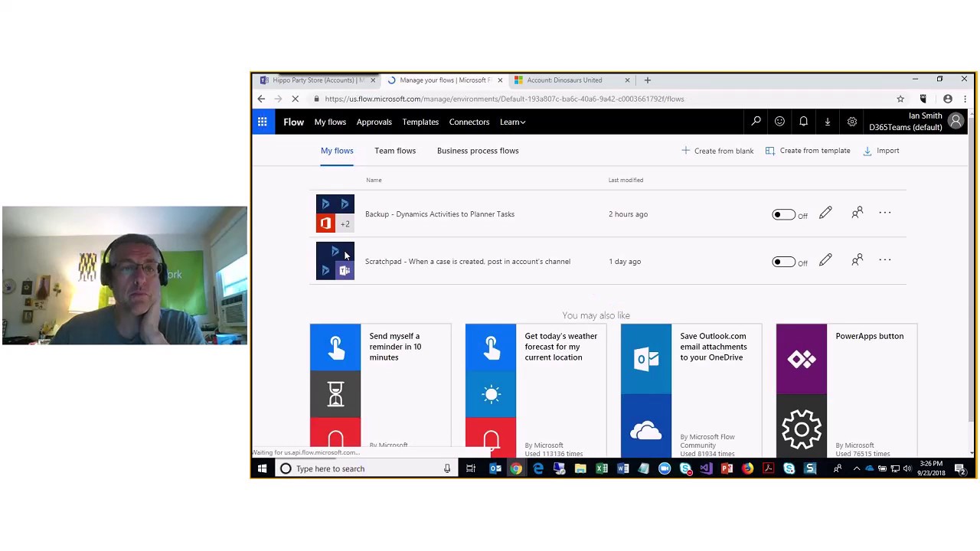The height and width of the screenshot is (551, 980).
Task: Click Create from blank
Action: click(717, 151)
